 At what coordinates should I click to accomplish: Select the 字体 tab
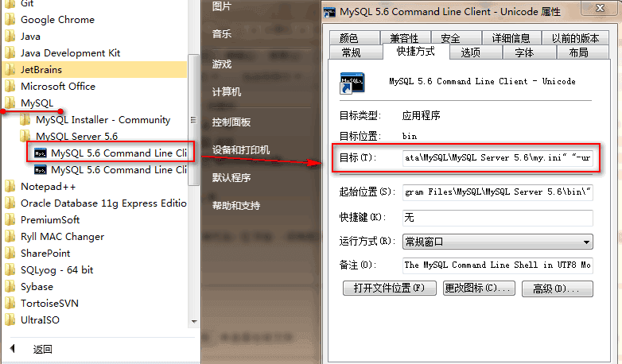tap(524, 52)
